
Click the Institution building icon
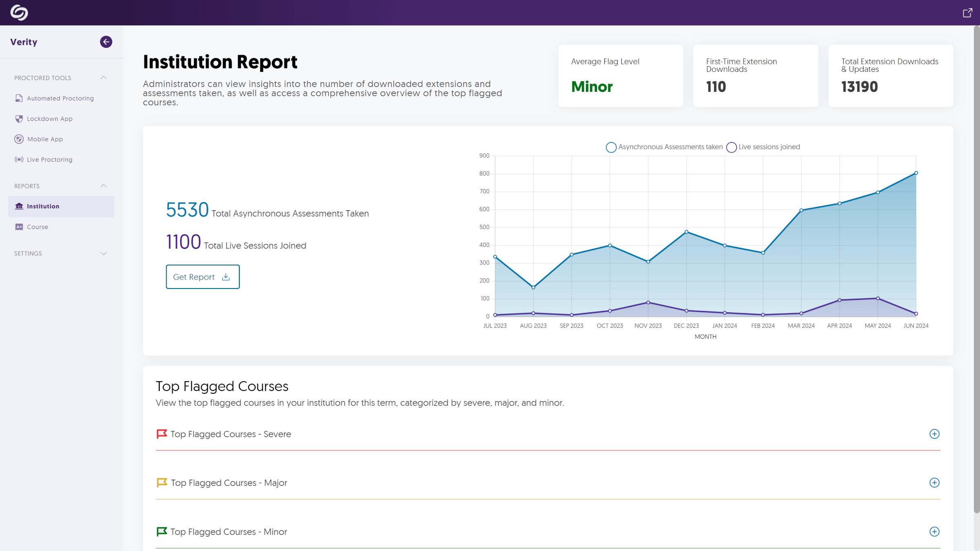tap(19, 206)
